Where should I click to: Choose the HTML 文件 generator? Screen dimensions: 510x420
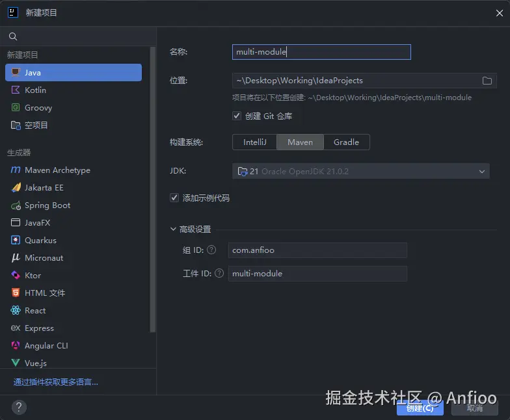pyautogui.click(x=74, y=293)
